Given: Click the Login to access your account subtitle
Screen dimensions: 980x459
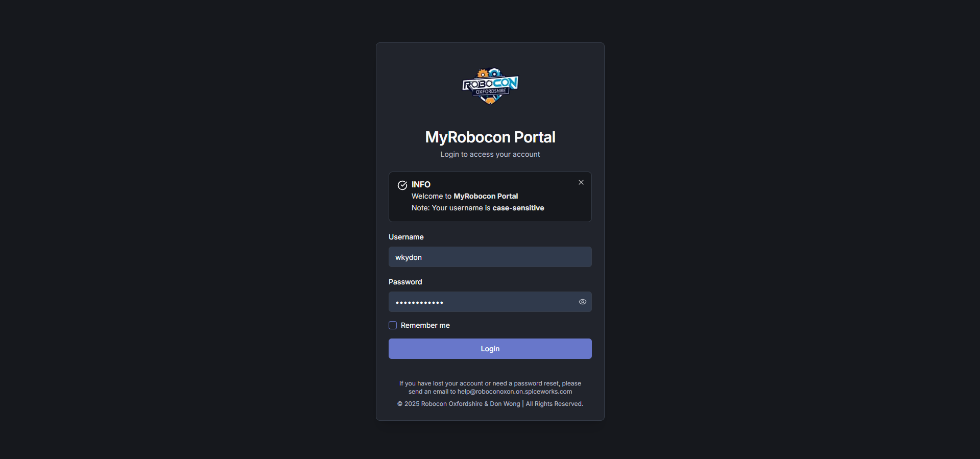Looking at the screenshot, I should (x=490, y=154).
